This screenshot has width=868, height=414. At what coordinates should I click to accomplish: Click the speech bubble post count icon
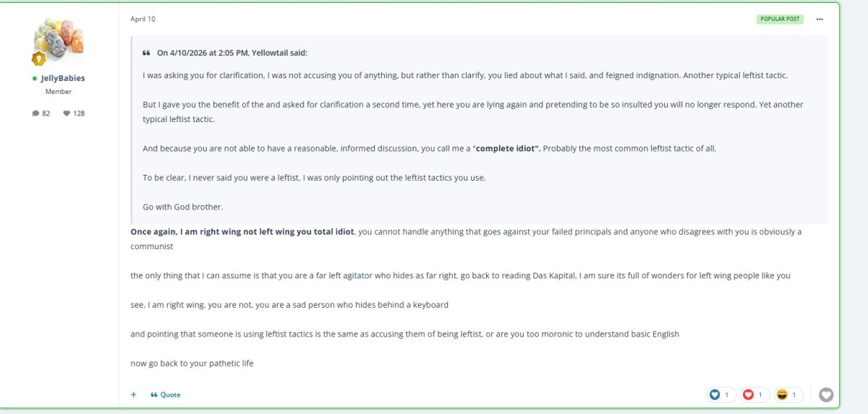click(35, 113)
